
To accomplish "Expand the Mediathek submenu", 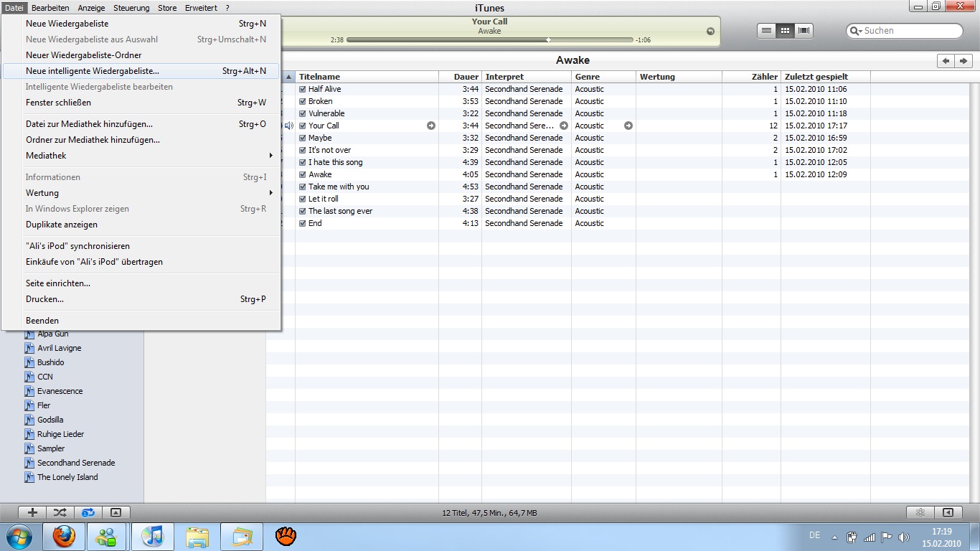I will pyautogui.click(x=141, y=156).
